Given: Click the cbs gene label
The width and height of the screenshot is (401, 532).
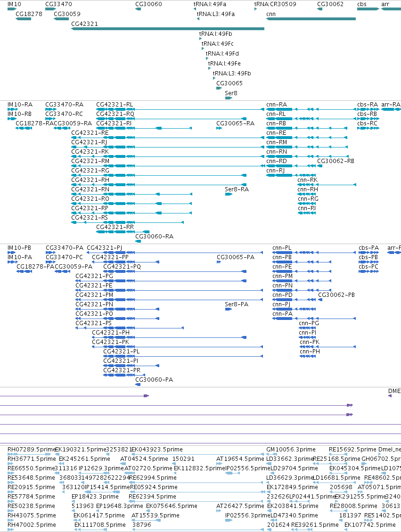Looking at the screenshot, I should coord(362,4).
